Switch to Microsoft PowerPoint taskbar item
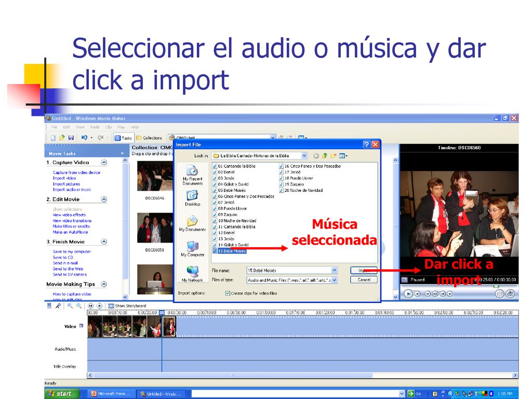 pyautogui.click(x=111, y=394)
